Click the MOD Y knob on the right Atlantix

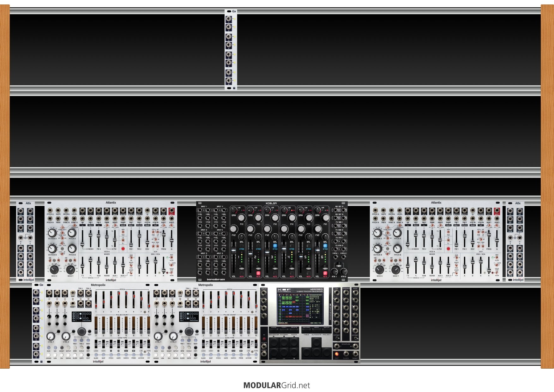point(395,269)
